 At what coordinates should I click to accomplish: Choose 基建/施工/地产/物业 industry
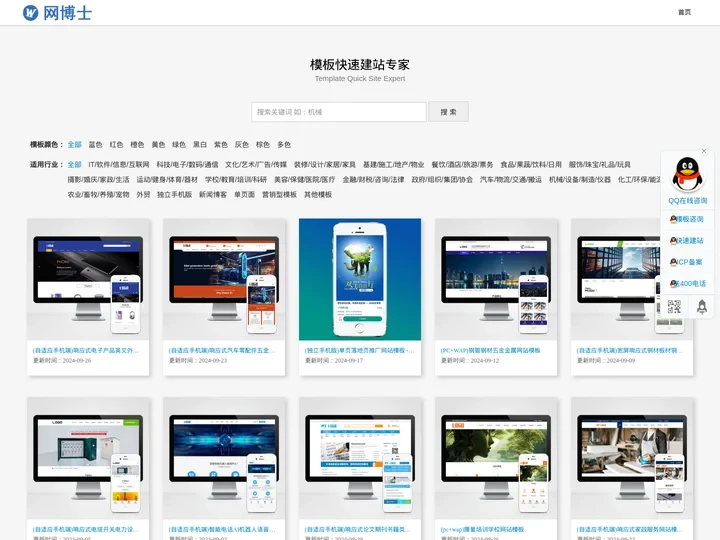pyautogui.click(x=394, y=164)
